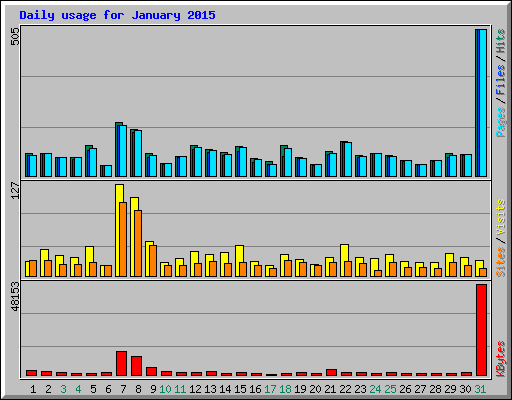Click day 12 on the x-axis

(x=195, y=389)
